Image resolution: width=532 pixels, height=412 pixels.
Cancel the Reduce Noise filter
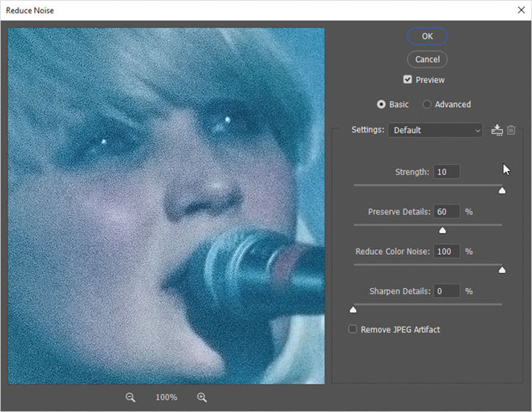427,59
